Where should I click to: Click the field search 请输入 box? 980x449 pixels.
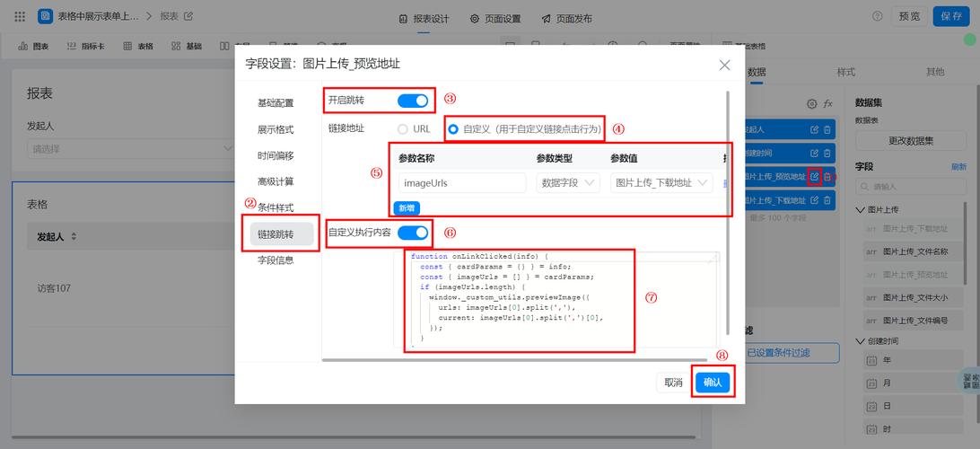coord(911,187)
